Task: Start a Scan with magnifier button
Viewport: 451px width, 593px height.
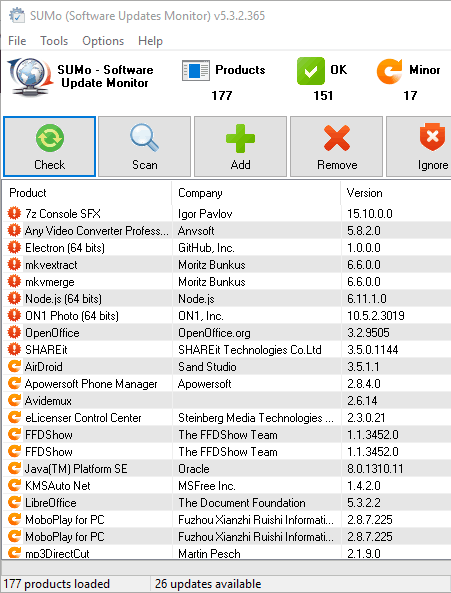Action: tap(144, 146)
